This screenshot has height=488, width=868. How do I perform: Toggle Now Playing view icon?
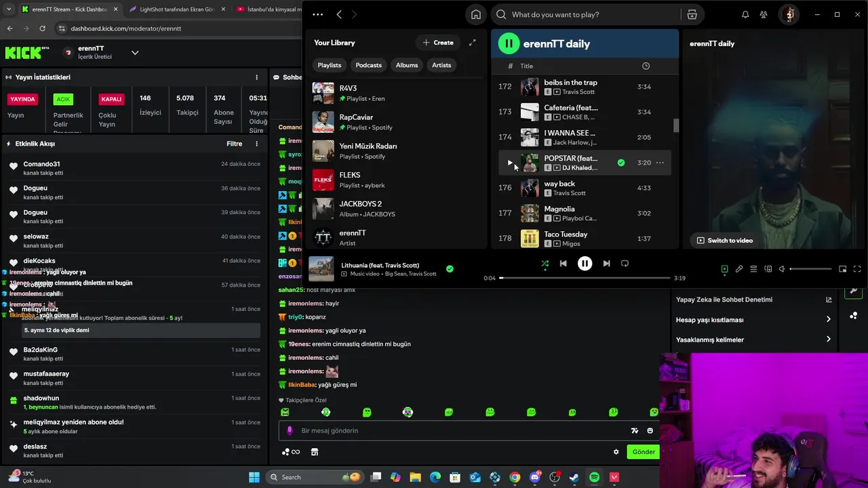pyautogui.click(x=724, y=269)
